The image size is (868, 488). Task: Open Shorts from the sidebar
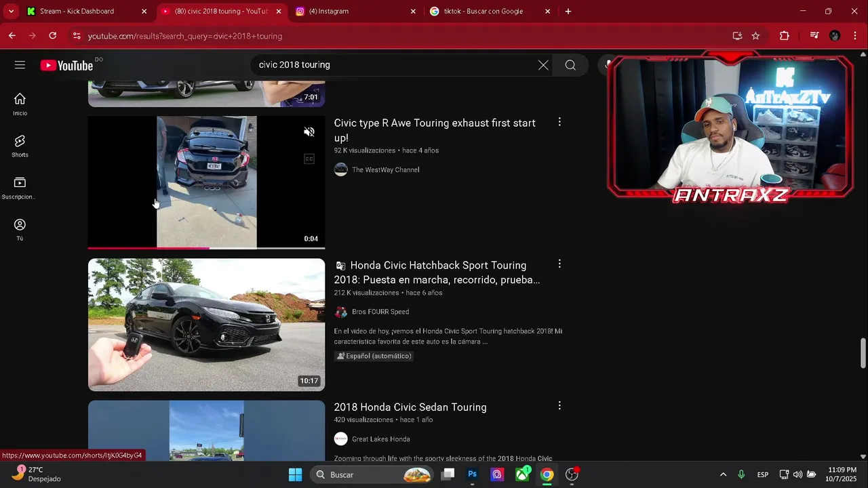click(x=20, y=146)
